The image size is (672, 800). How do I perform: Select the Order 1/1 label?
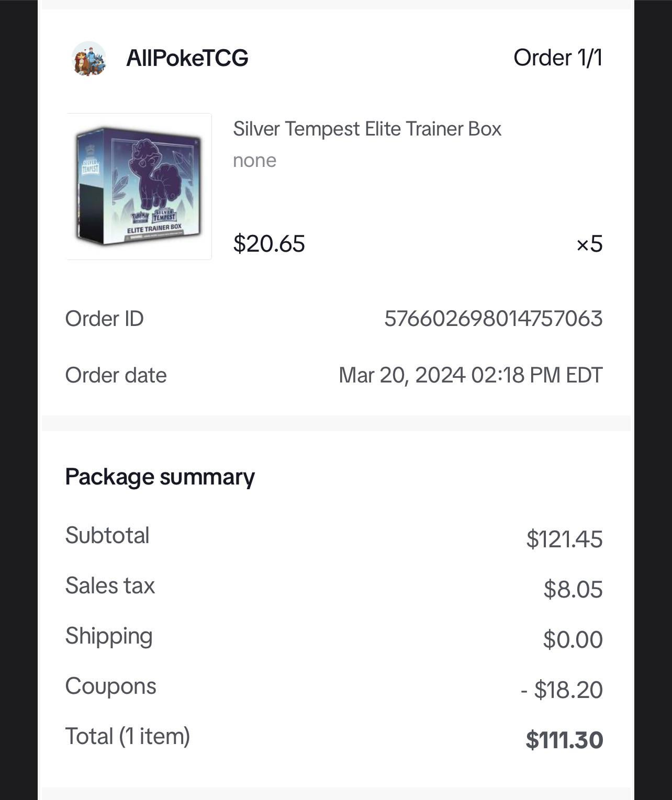pyautogui.click(x=558, y=58)
